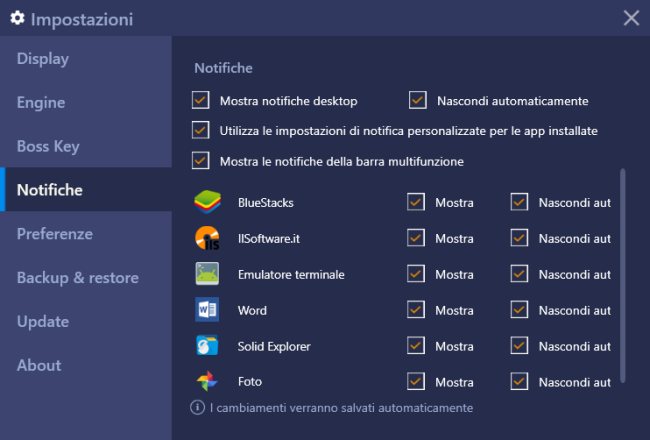The width and height of the screenshot is (650, 440).
Task: Click the Emulatore terminale Android icon
Action: point(207,274)
